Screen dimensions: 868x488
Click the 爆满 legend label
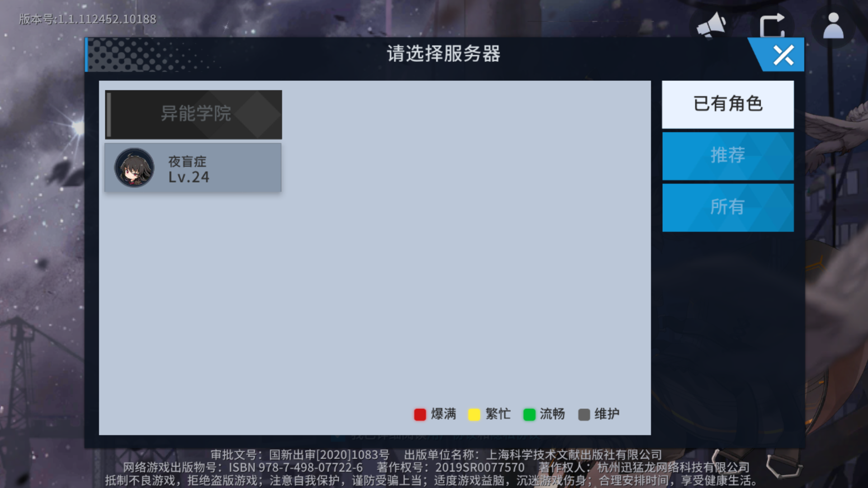tap(443, 414)
